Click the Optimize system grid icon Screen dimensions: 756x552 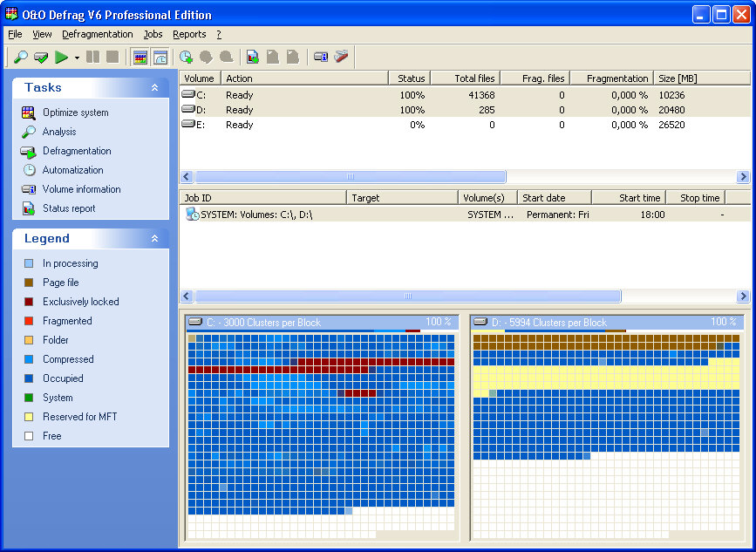tap(29, 112)
